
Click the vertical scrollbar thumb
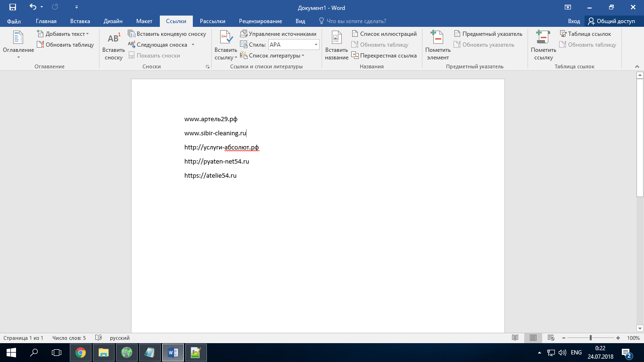point(640,137)
